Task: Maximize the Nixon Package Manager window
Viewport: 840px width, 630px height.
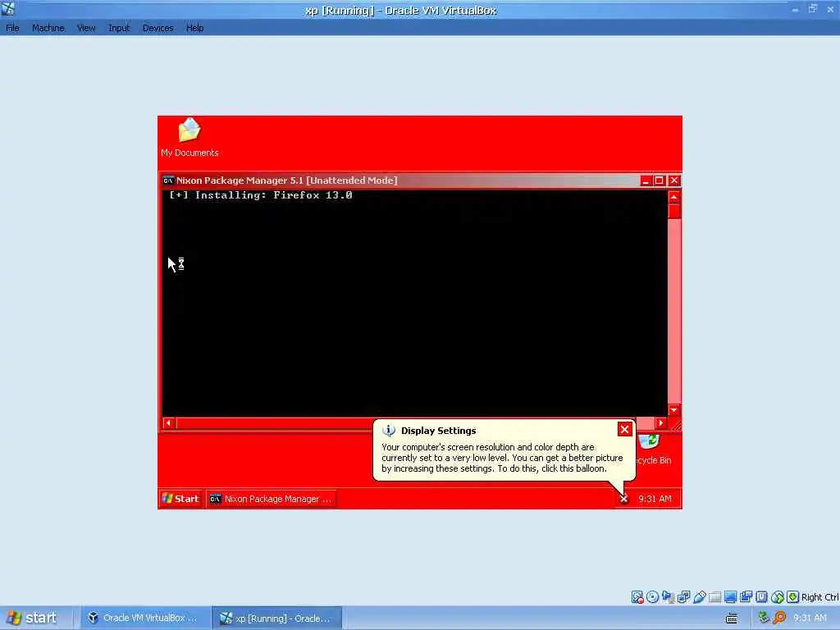Action: coord(660,180)
